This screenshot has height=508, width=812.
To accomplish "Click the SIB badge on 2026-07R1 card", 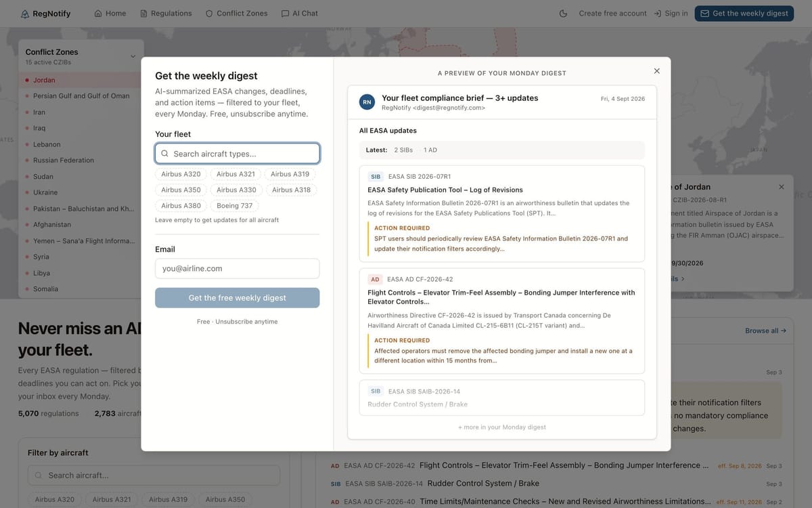I will pos(376,177).
